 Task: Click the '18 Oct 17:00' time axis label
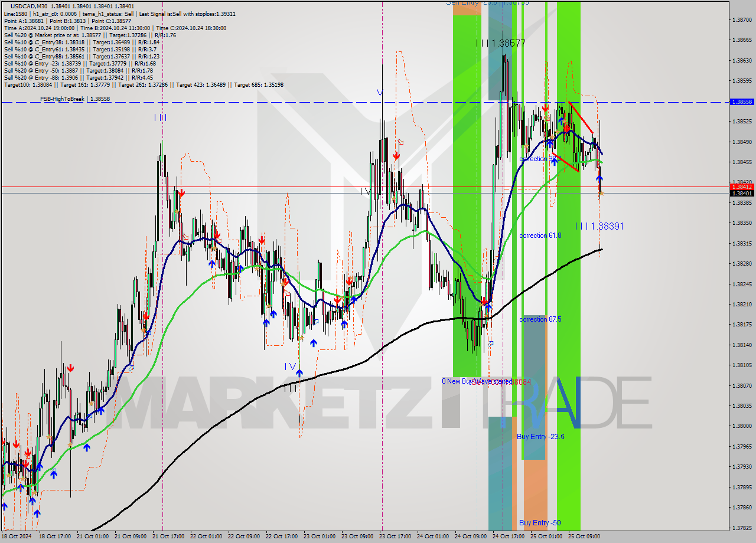(54, 537)
